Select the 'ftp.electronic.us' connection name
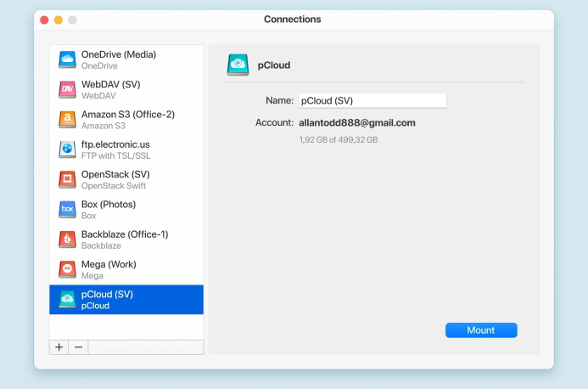Screen dimensions: 588x389 115,144
